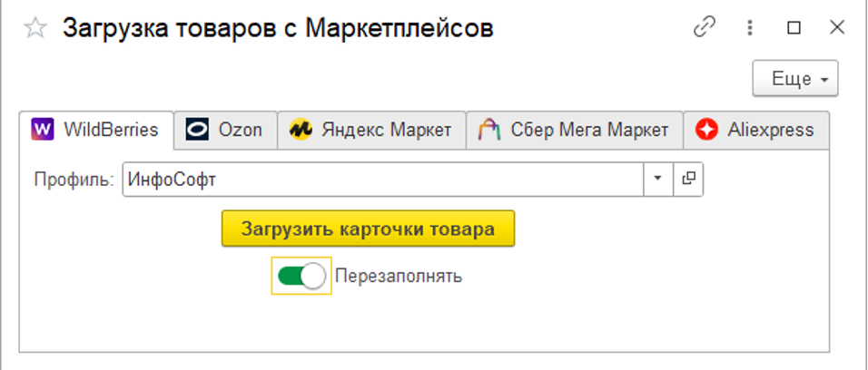Open the Еще dropdown menu
868x370 pixels.
[x=795, y=79]
